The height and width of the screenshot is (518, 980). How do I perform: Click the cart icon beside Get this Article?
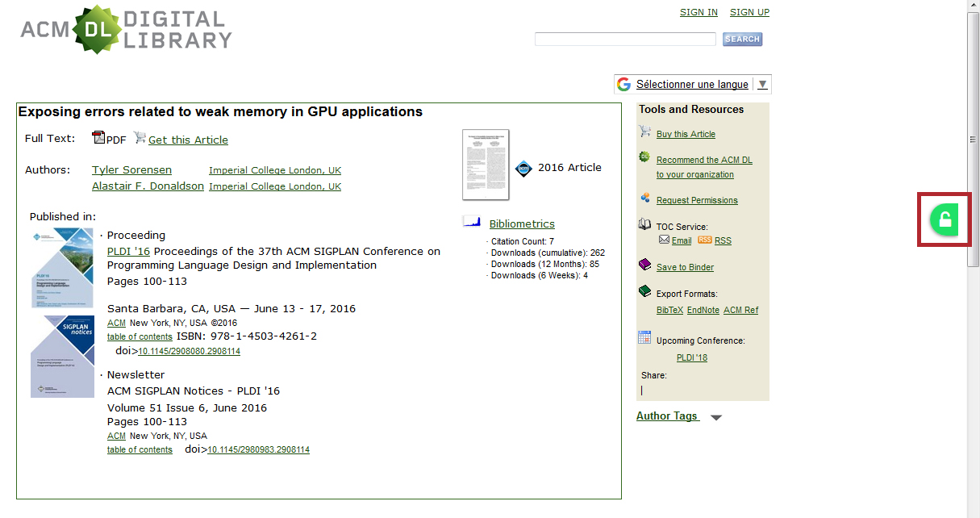(140, 138)
